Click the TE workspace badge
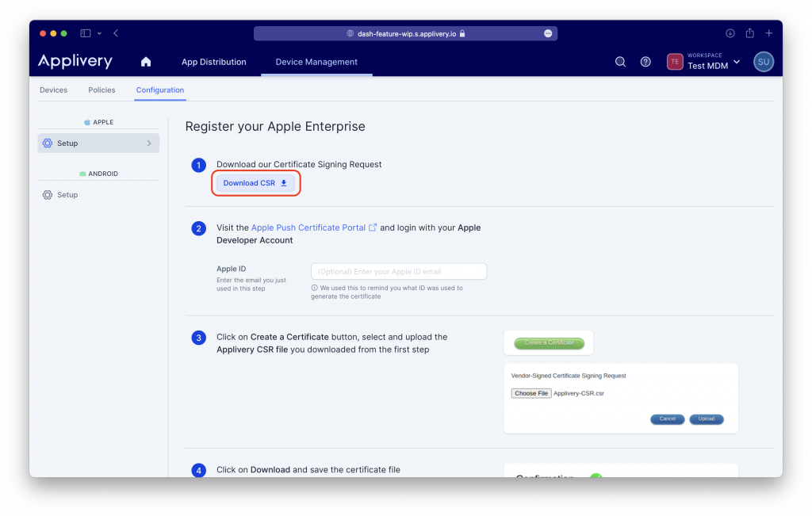 [x=675, y=62]
